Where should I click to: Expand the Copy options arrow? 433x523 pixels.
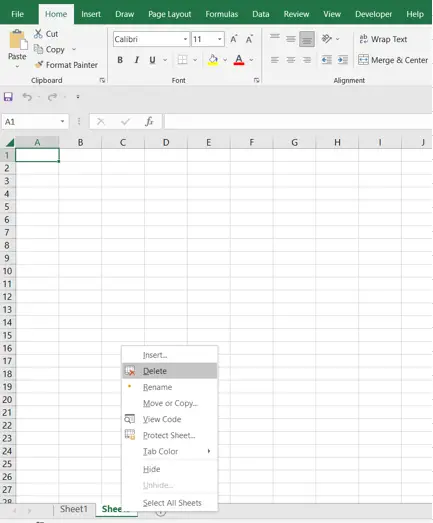pyautogui.click(x=74, y=49)
